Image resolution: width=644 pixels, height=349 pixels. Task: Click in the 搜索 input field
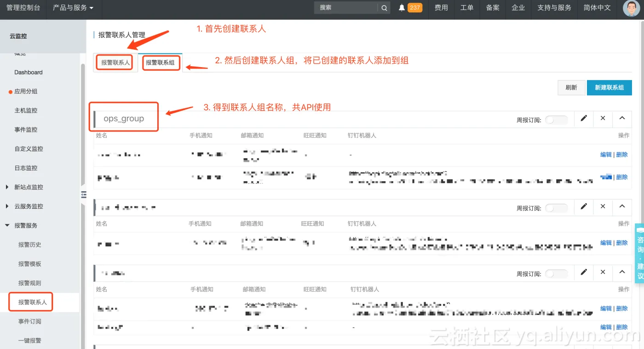click(346, 8)
